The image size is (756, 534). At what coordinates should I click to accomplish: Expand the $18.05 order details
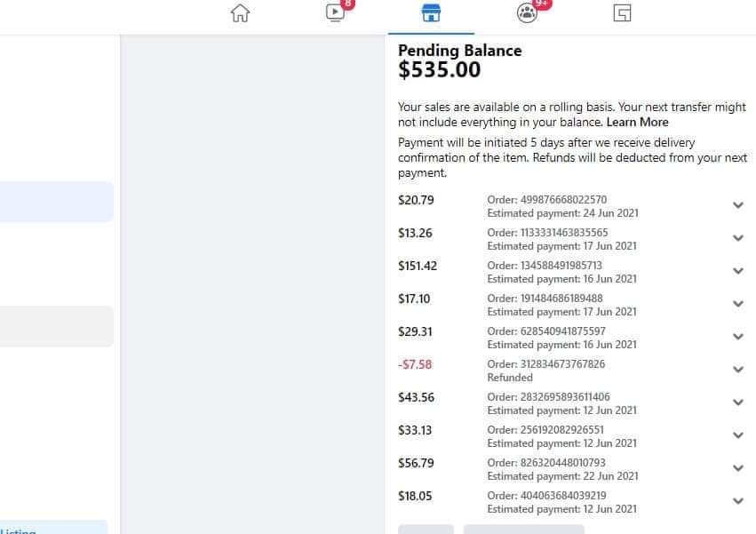click(737, 501)
